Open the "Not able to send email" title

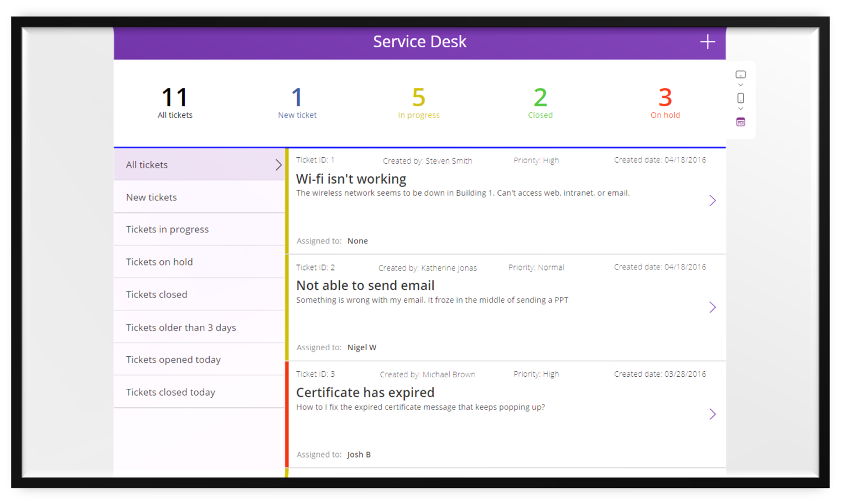click(x=365, y=285)
